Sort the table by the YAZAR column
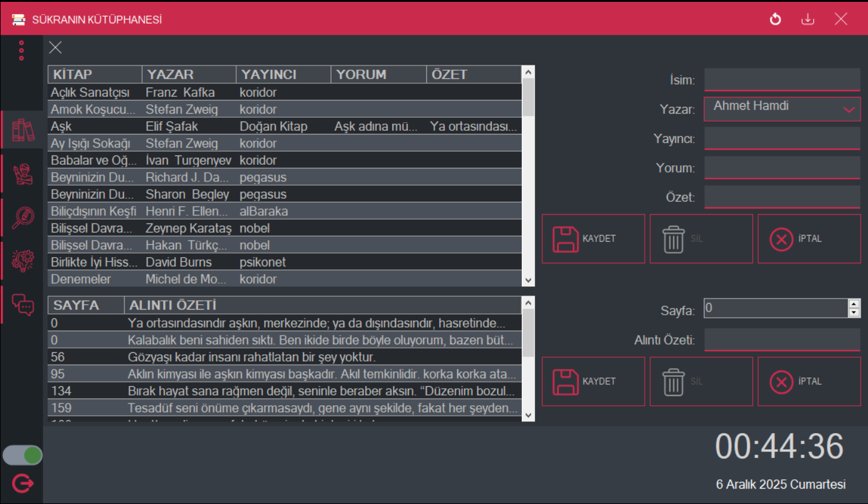 pyautogui.click(x=188, y=75)
